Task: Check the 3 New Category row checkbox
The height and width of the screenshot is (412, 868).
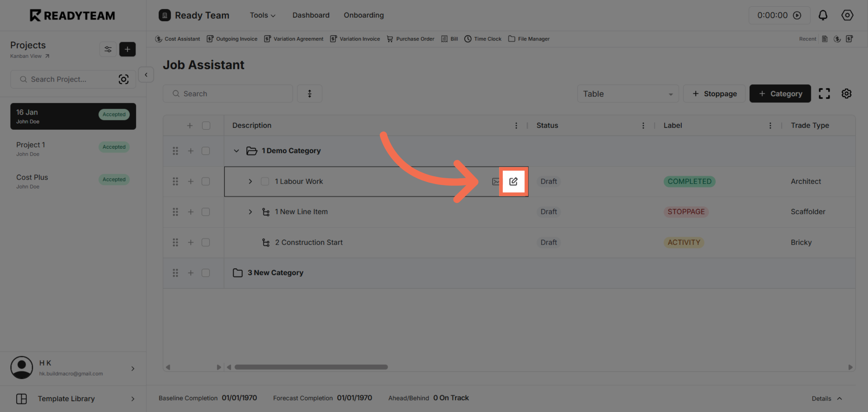Action: coord(206,273)
